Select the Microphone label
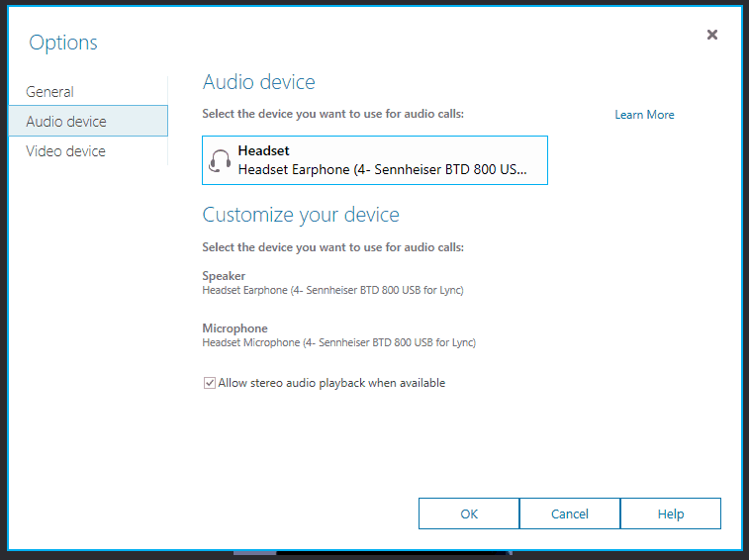 pos(234,328)
